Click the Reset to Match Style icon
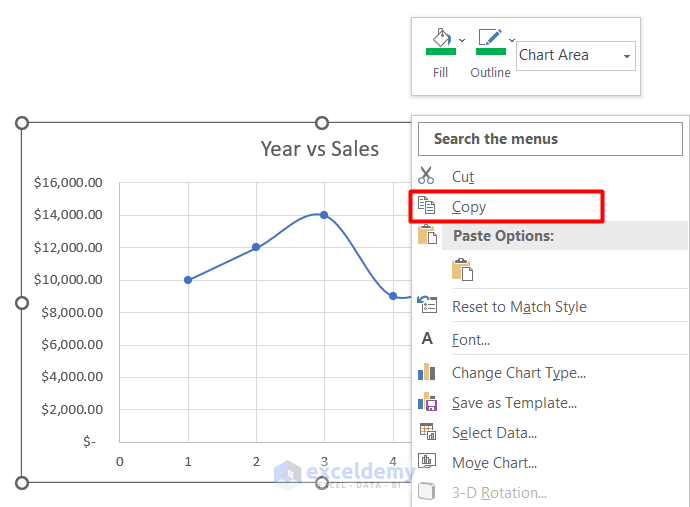The width and height of the screenshot is (690, 507). [427, 306]
